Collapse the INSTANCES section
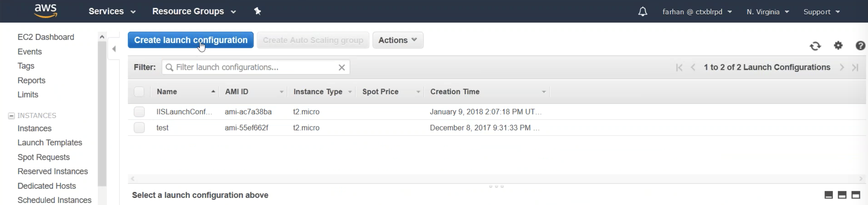The image size is (868, 205). (11, 116)
